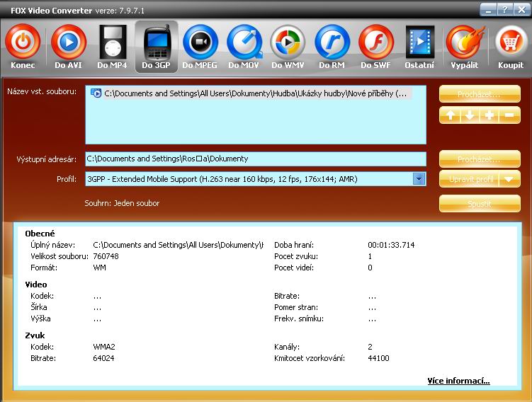532x402 pixels.
Task: Click the sample rate value 44100
Action: [378, 358]
